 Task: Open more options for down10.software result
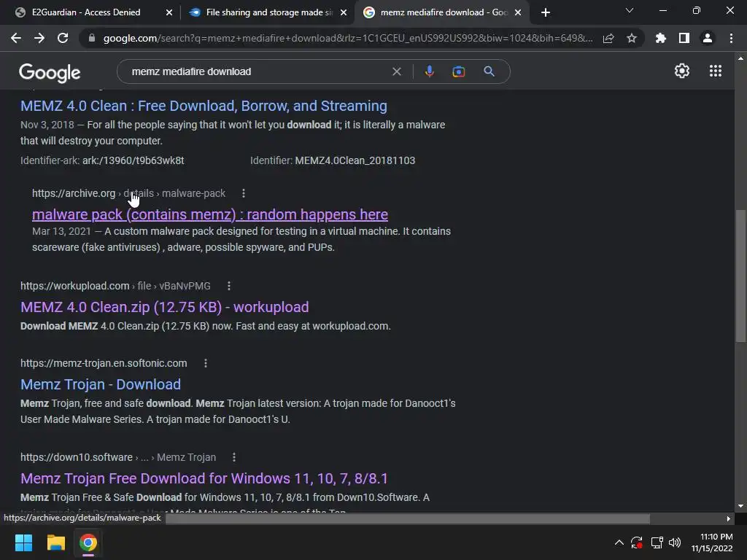pos(234,457)
